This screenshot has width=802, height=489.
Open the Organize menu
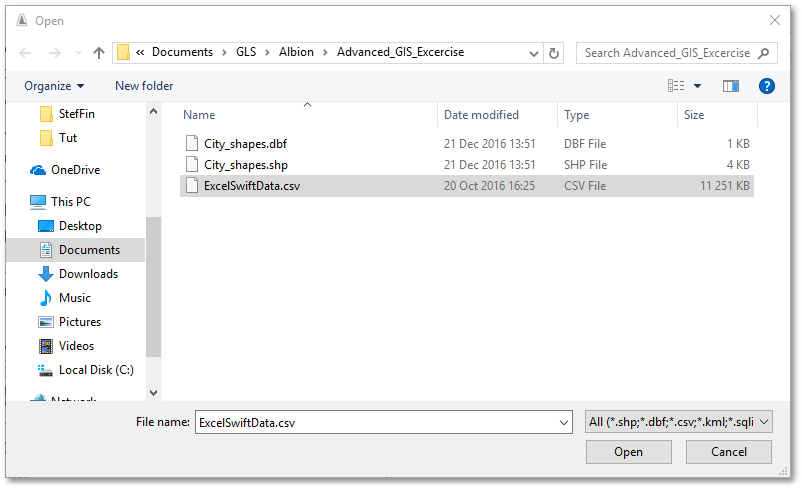[54, 86]
